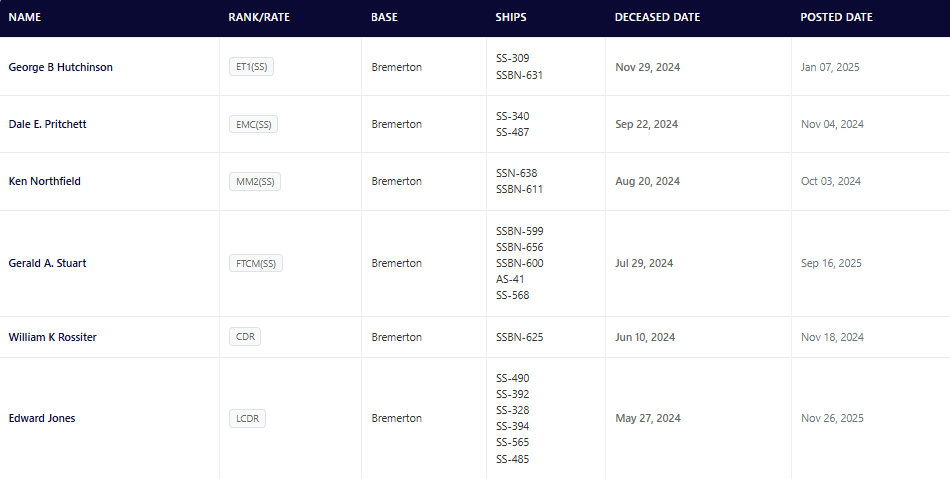Viewport: 950px width, 479px height.
Task: Click the SHIPS column header
Action: click(511, 17)
